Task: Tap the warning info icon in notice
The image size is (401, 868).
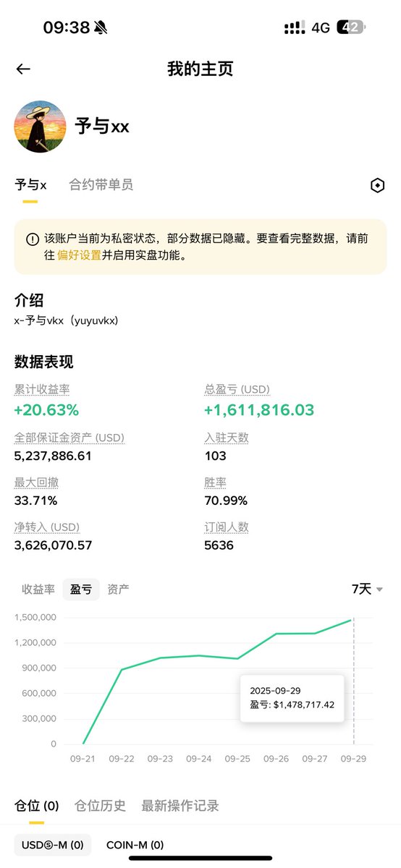Action: 33,239
